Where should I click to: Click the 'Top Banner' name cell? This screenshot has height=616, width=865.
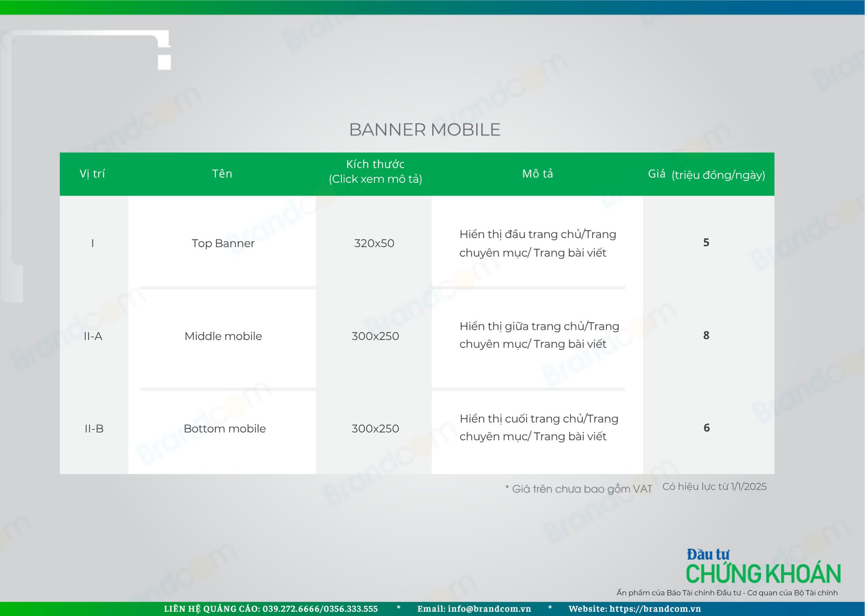223,243
